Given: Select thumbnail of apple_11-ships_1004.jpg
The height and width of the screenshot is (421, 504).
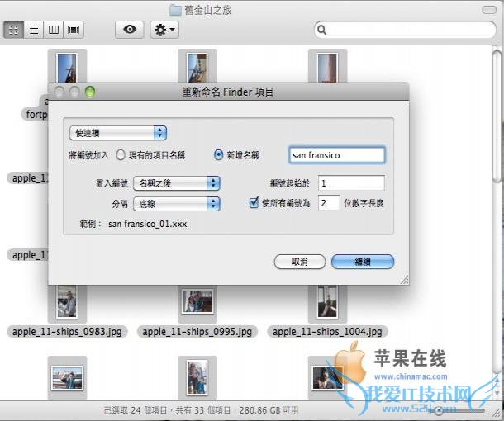Looking at the screenshot, I should [327, 304].
